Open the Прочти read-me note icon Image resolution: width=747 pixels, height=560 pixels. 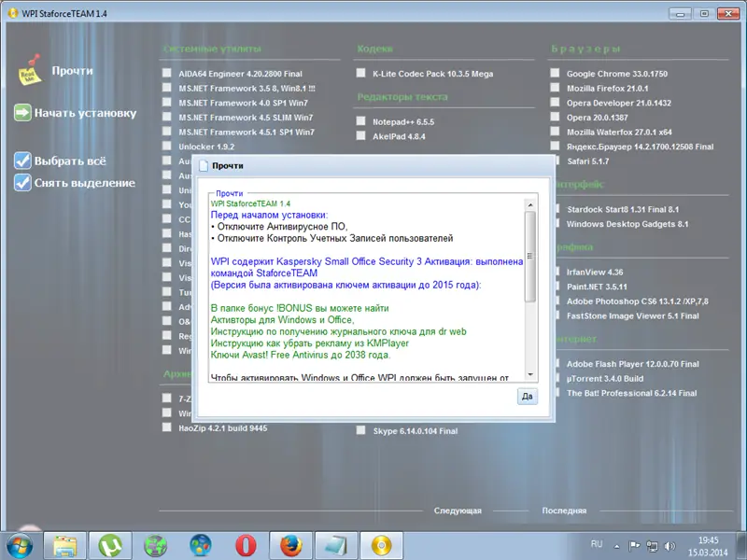coord(30,71)
